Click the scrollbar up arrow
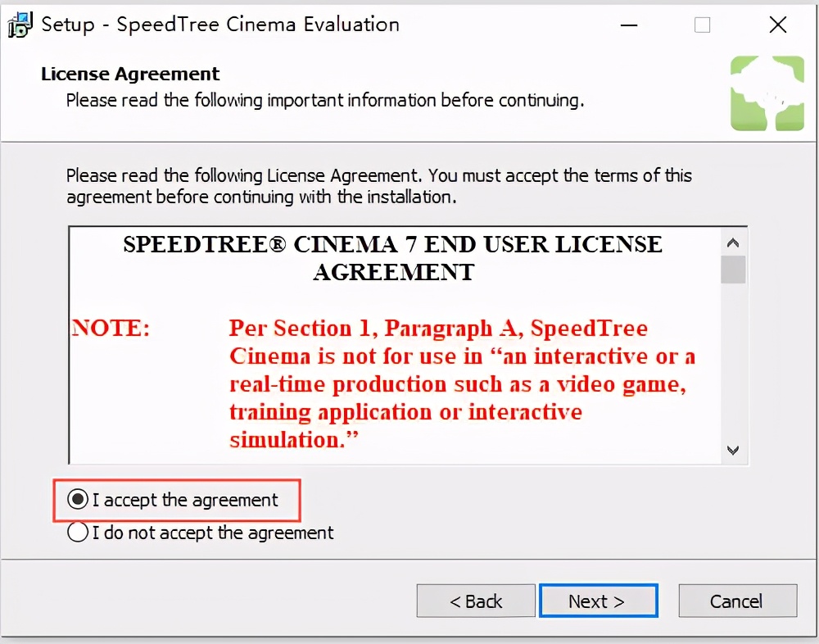819x644 pixels. (733, 241)
